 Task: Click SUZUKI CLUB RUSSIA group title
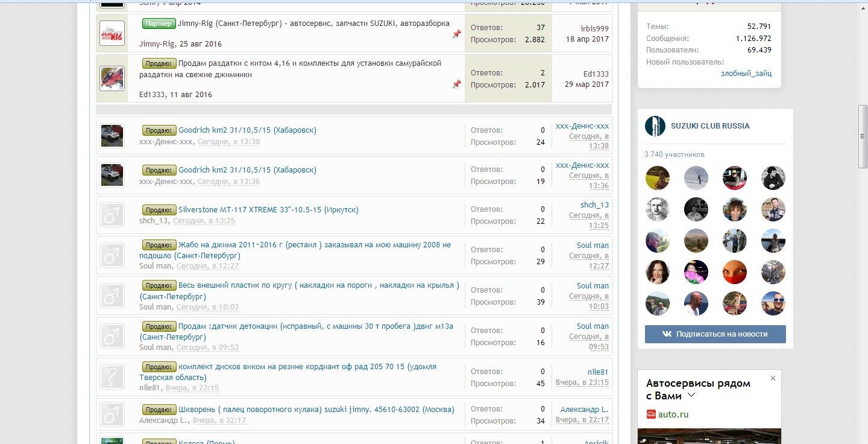(x=710, y=126)
